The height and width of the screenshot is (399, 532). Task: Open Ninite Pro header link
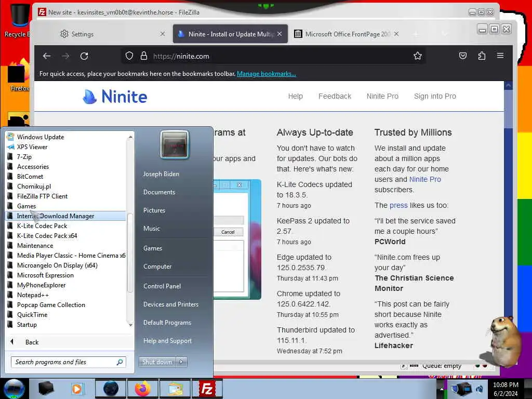(382, 96)
